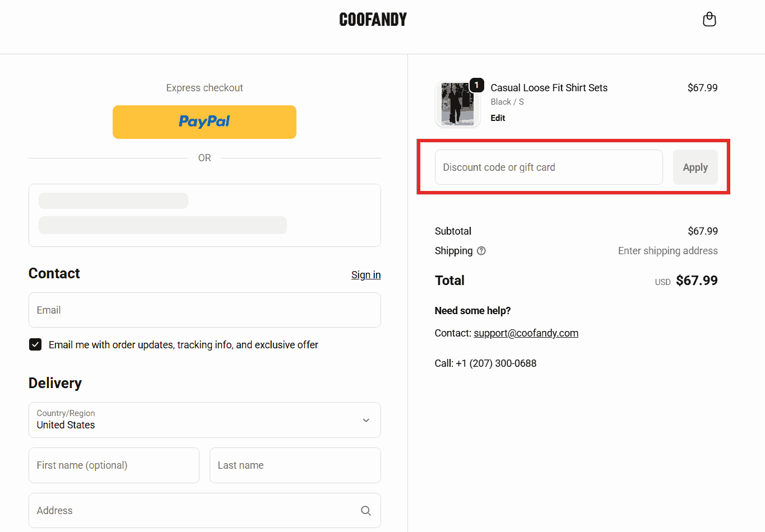
Task: Focus the Email input field
Action: point(204,310)
